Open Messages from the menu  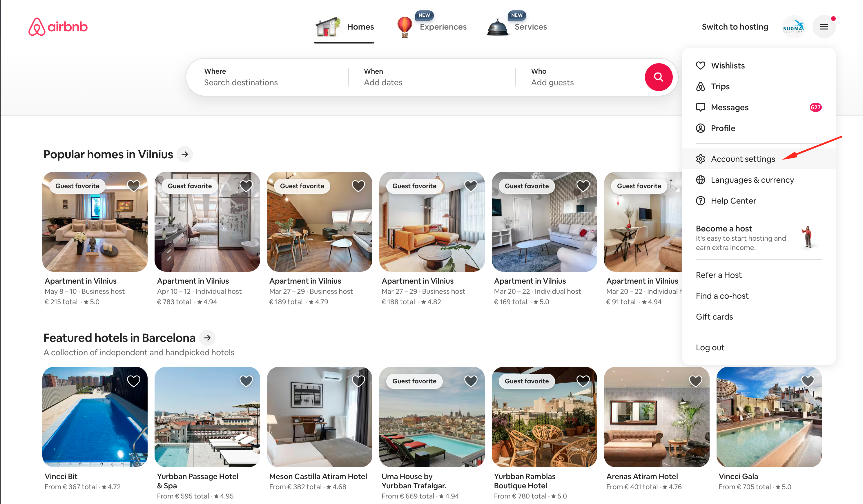730,107
